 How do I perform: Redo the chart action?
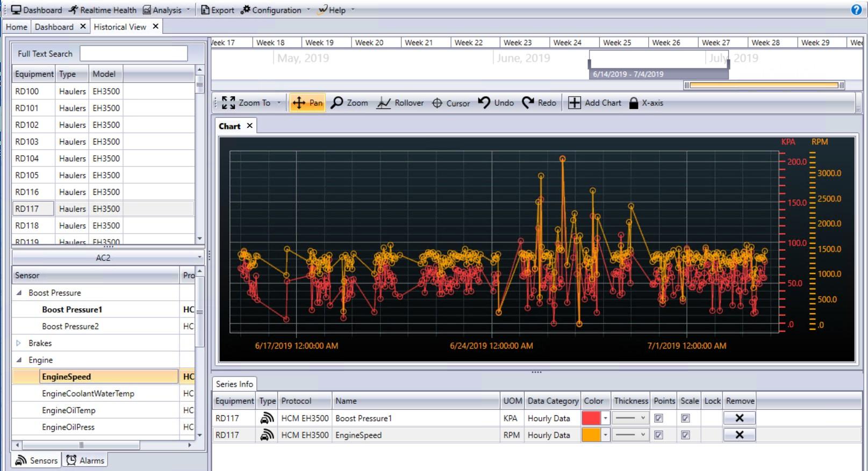(x=539, y=103)
